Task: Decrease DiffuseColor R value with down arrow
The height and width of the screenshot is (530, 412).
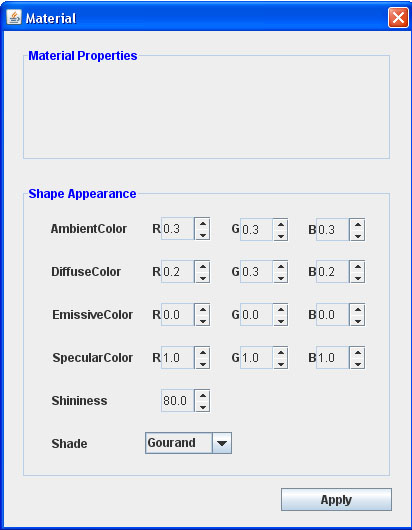Action: [202, 278]
